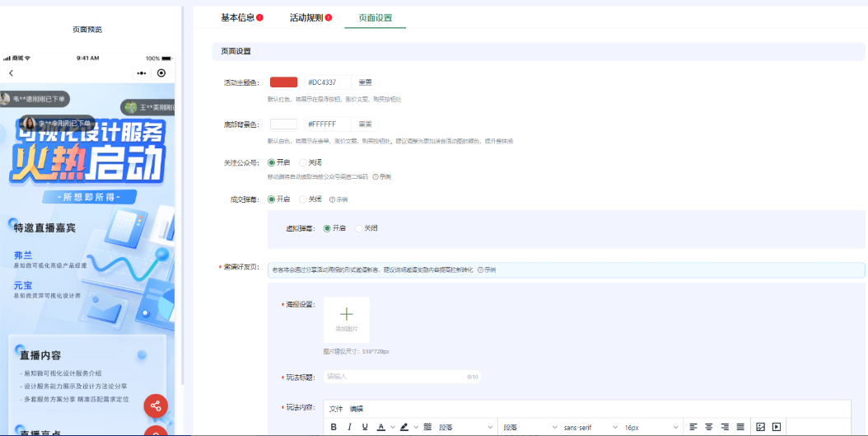Open the text color dropdown arrow
This screenshot has width=868, height=436.
coord(392,427)
